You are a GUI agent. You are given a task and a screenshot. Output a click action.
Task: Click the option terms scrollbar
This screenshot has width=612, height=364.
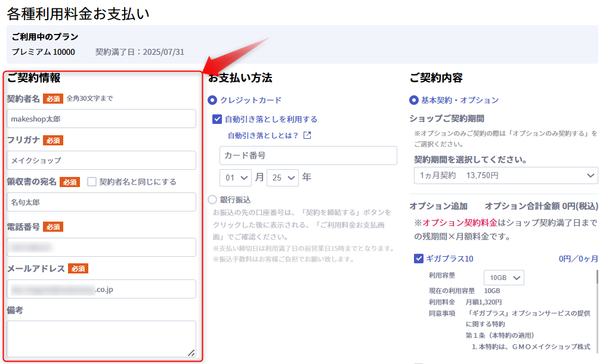pyautogui.click(x=596, y=286)
